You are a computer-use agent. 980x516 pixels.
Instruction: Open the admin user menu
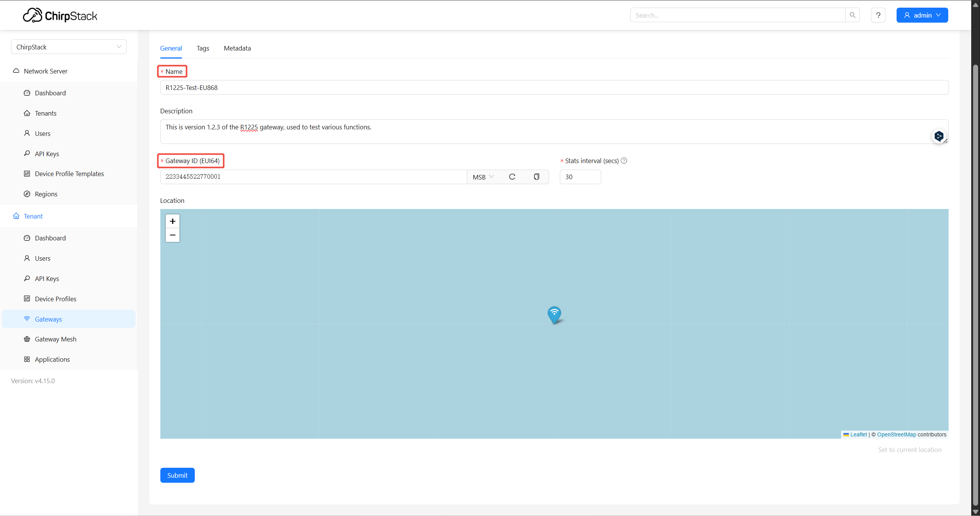[x=922, y=15]
